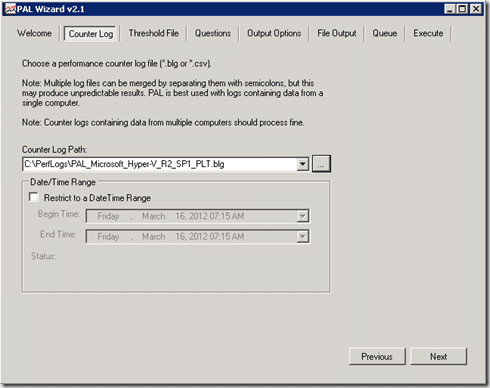Close the PAL Wizard window

[x=476, y=9]
